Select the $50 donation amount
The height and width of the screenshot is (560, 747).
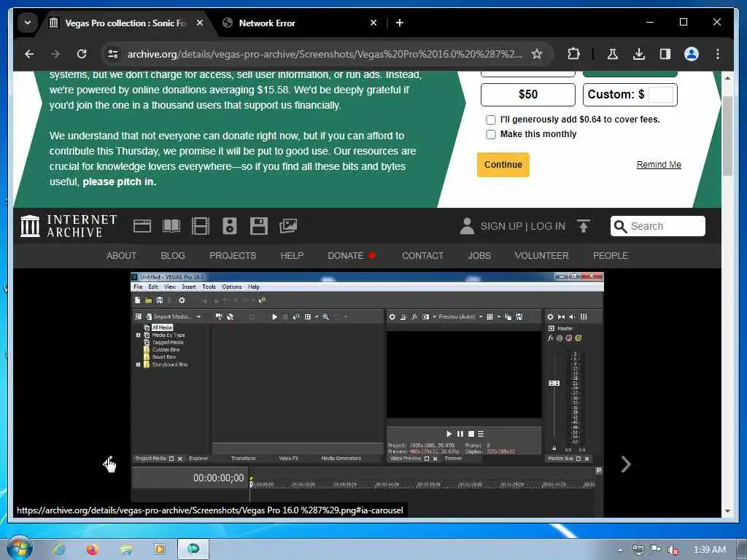(528, 95)
